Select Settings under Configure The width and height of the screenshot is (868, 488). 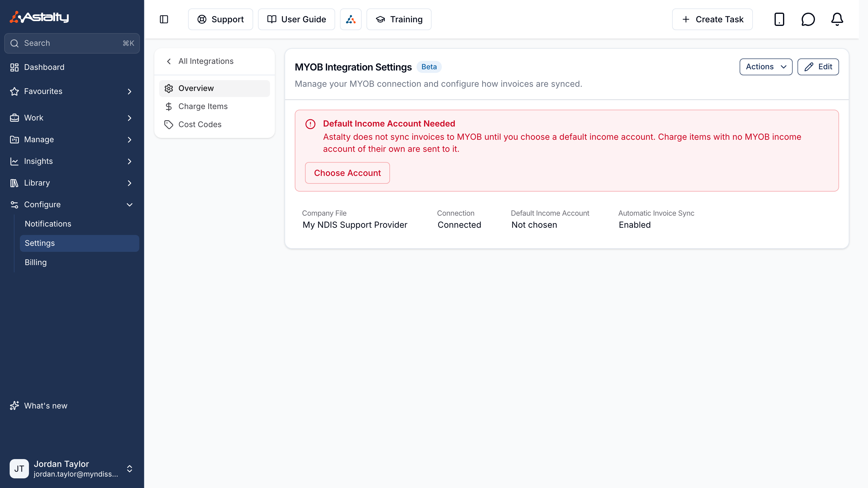80,243
